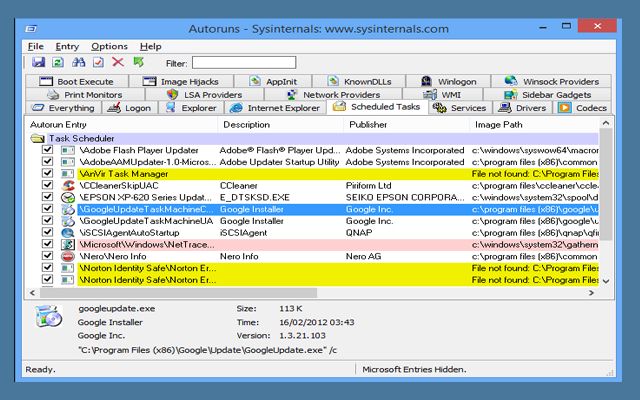This screenshot has height=400, width=640.
Task: Sort by the Description column header
Action: pos(281,124)
